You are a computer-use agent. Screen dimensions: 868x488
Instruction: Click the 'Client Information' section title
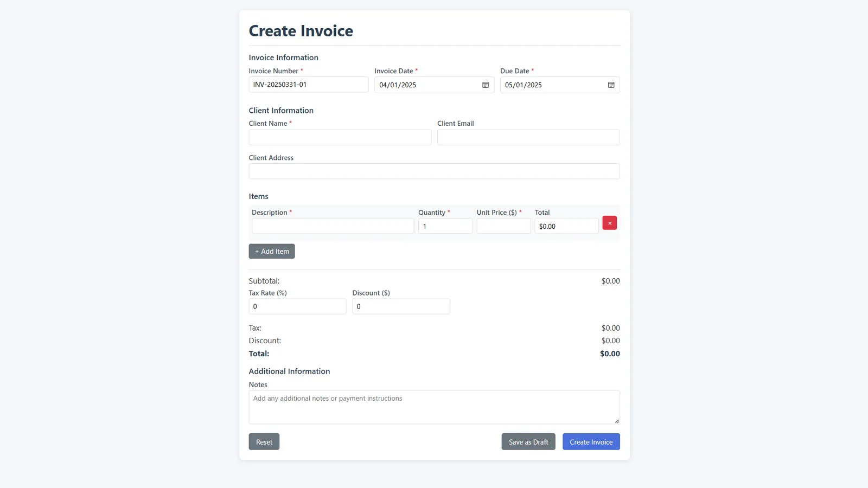281,111
